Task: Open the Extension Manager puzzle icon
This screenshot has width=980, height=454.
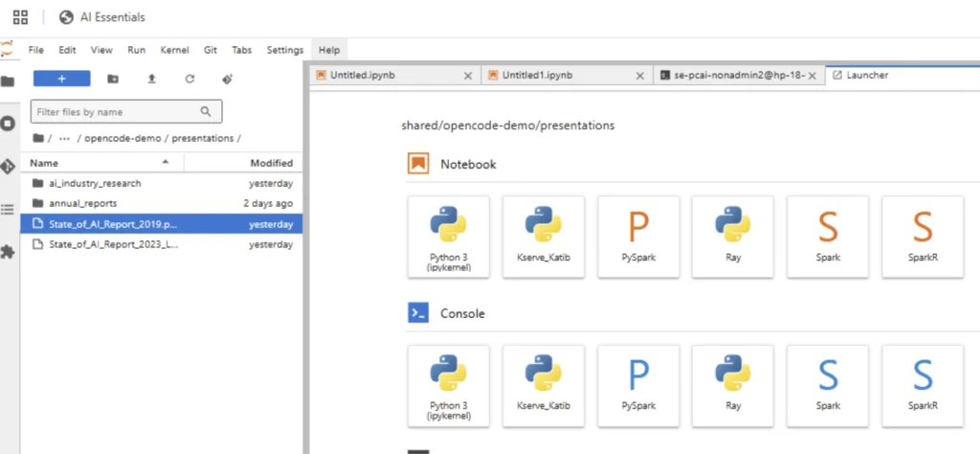Action: pos(8,252)
